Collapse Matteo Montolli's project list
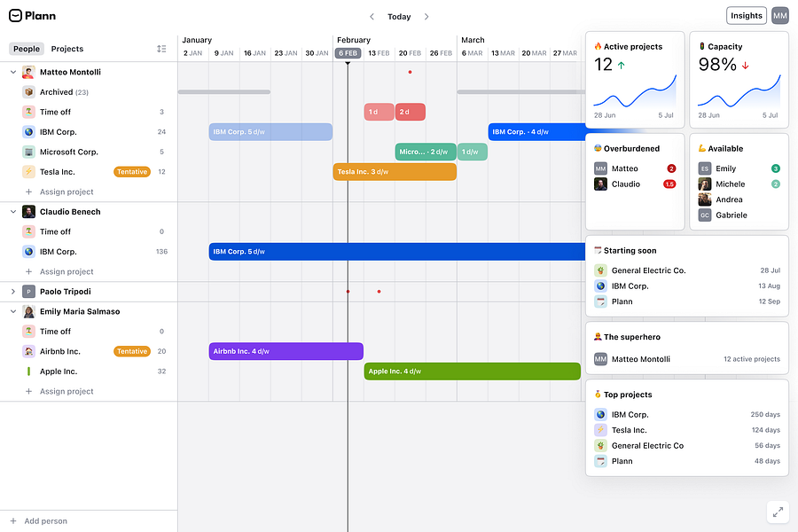The image size is (798, 532). 13,73
